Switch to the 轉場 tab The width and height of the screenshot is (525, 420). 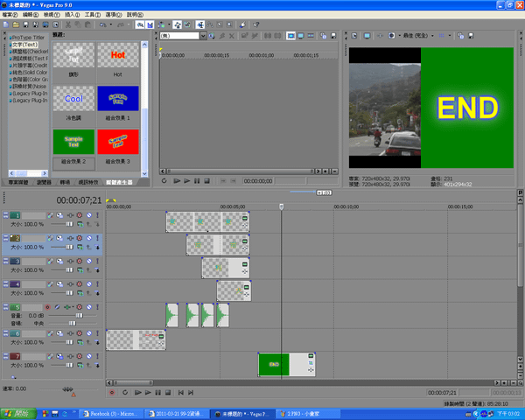pos(65,182)
